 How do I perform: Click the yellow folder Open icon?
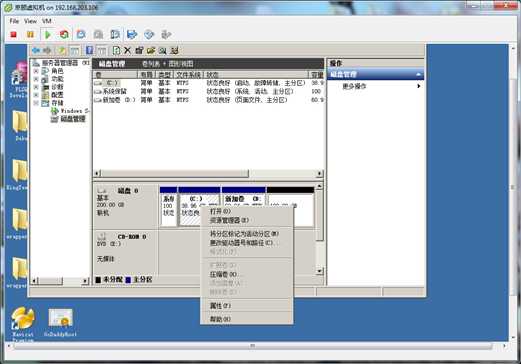(x=151, y=51)
